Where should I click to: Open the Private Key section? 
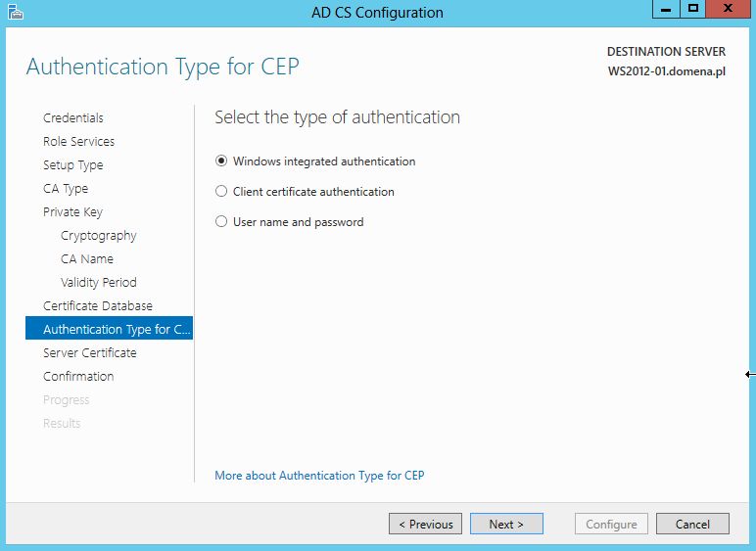coord(72,212)
